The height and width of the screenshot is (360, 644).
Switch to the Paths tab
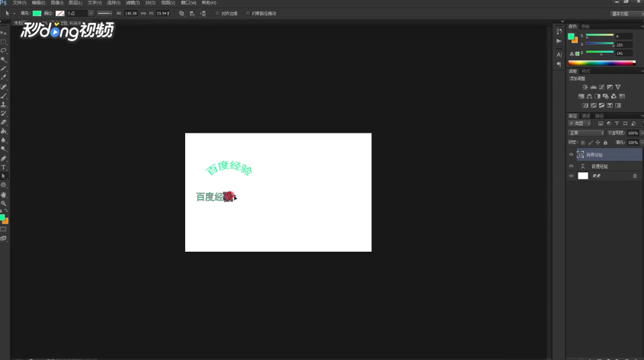pyautogui.click(x=600, y=116)
